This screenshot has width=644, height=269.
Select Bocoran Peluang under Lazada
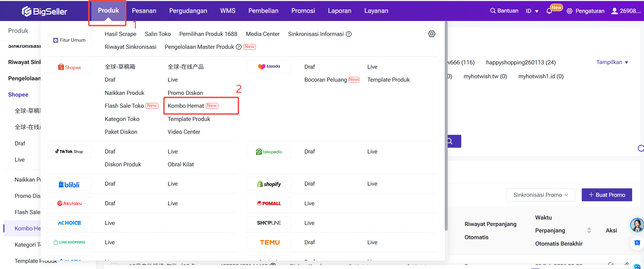coord(325,80)
